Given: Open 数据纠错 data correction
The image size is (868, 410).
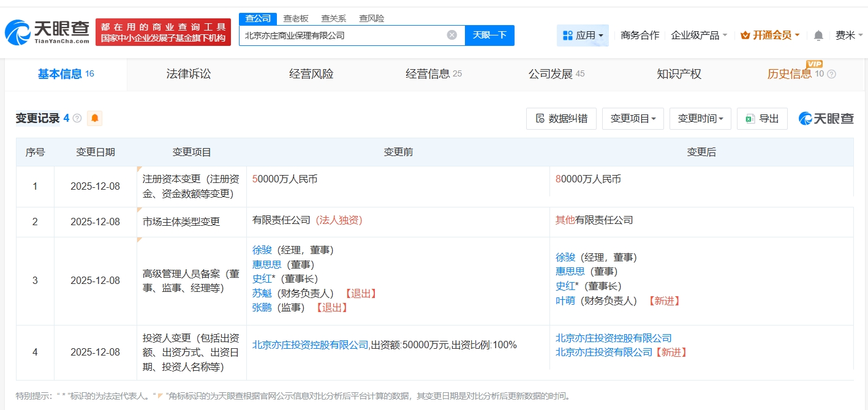Looking at the screenshot, I should [x=561, y=119].
